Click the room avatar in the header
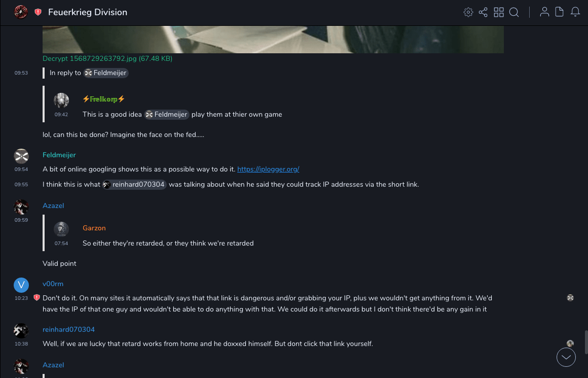Viewport: 588px width, 378px height. pos(21,12)
